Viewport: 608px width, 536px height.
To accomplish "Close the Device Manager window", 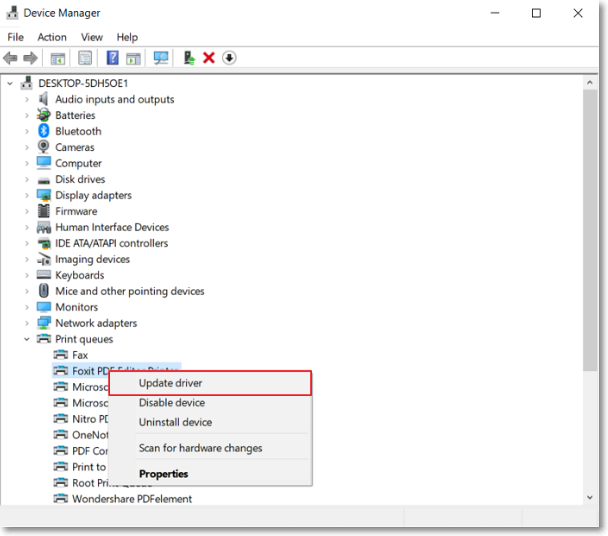I will click(578, 13).
